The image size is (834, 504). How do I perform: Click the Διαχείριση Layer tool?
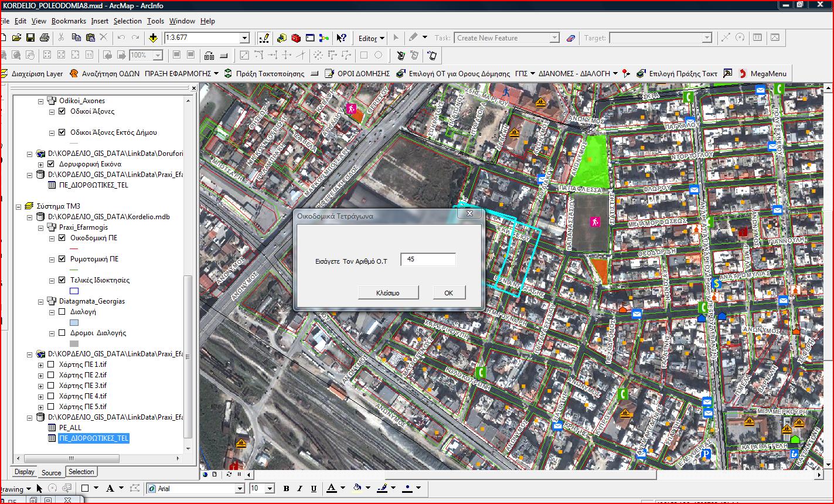(x=32, y=73)
